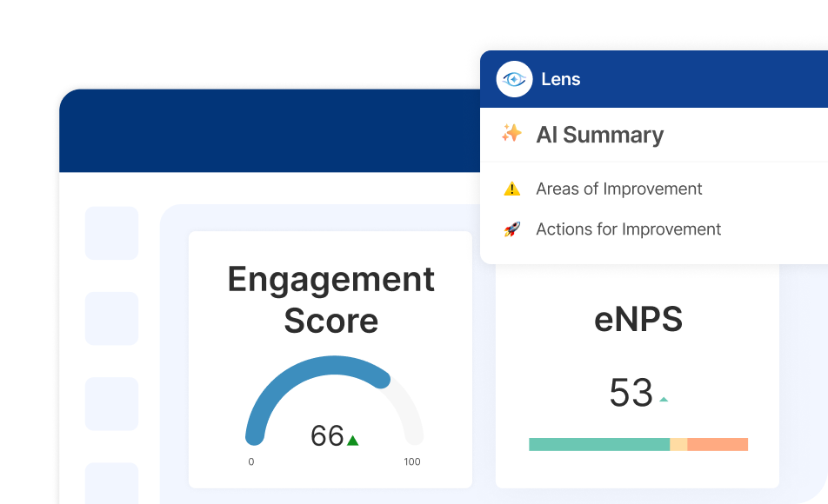Select the AI Summary heading
Image resolution: width=828 pixels, height=504 pixels.
[600, 135]
